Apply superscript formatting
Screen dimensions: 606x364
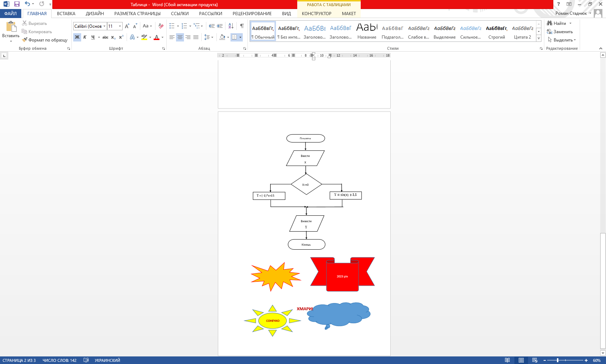click(121, 37)
